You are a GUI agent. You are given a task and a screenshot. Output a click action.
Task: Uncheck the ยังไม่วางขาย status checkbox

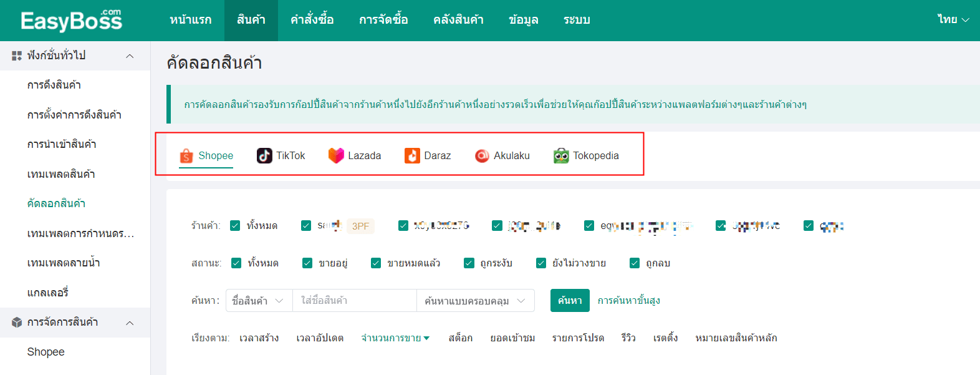[x=541, y=263]
